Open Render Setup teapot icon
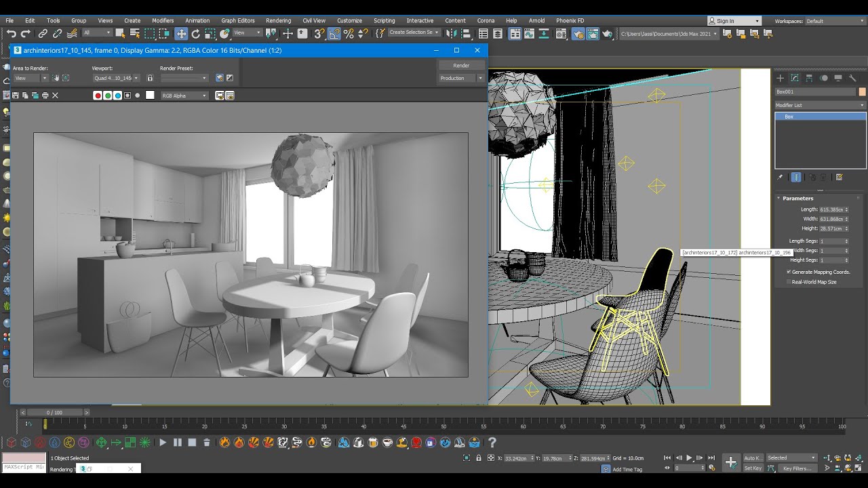868x488 pixels. click(578, 33)
